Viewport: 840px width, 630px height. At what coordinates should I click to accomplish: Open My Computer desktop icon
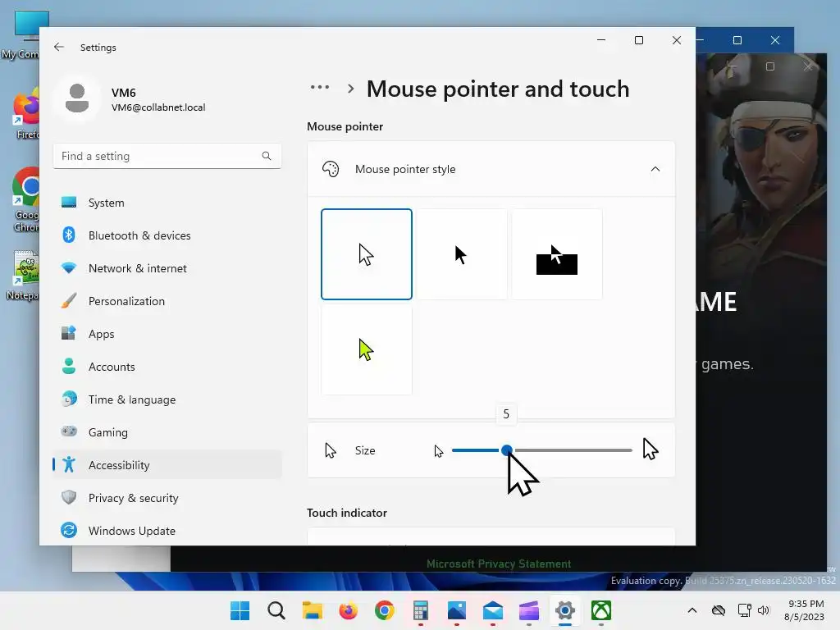click(27, 34)
